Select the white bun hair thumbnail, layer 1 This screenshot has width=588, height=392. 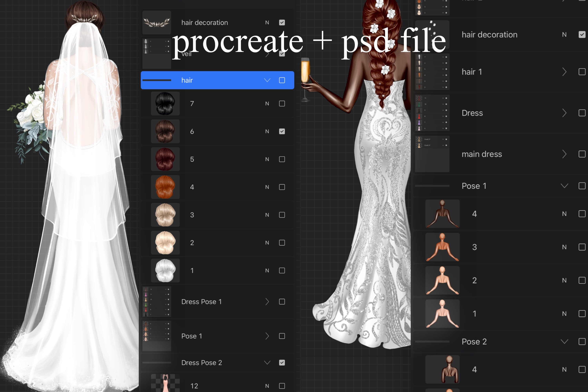(x=165, y=270)
